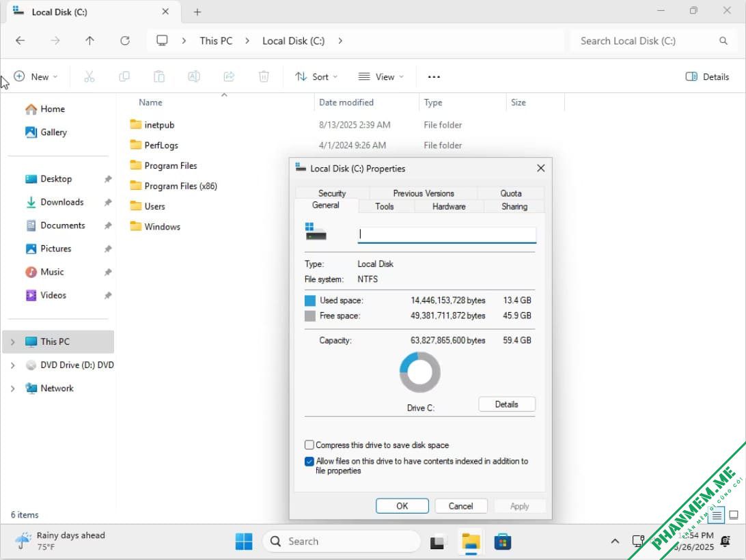Click the Cut scissors icon
This screenshot has width=746, height=560.
(x=89, y=76)
